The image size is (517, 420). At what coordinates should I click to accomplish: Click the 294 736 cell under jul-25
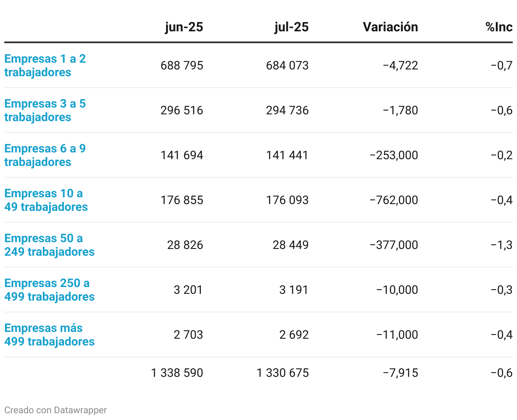pyautogui.click(x=287, y=111)
